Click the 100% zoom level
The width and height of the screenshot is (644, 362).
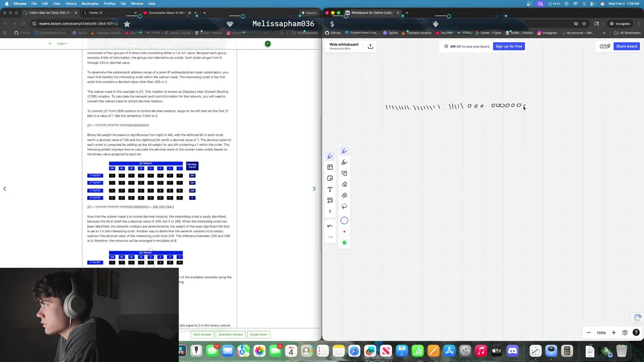[601, 333]
